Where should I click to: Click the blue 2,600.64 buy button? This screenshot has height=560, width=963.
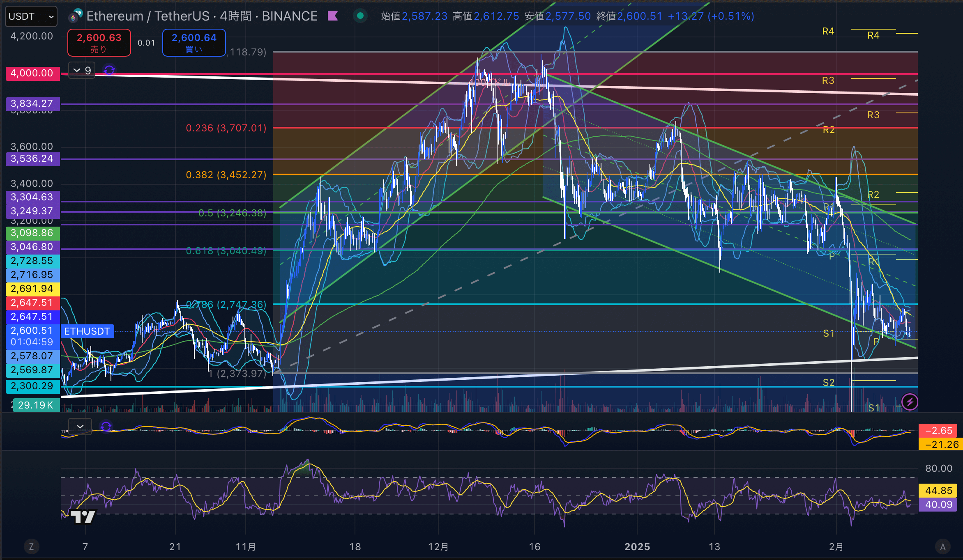tap(194, 43)
